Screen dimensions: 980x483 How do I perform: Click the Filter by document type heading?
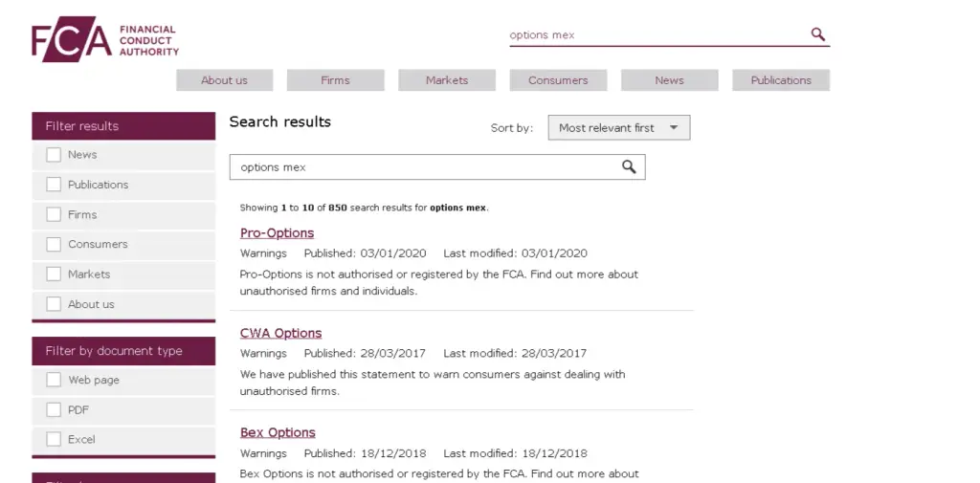[123, 351]
